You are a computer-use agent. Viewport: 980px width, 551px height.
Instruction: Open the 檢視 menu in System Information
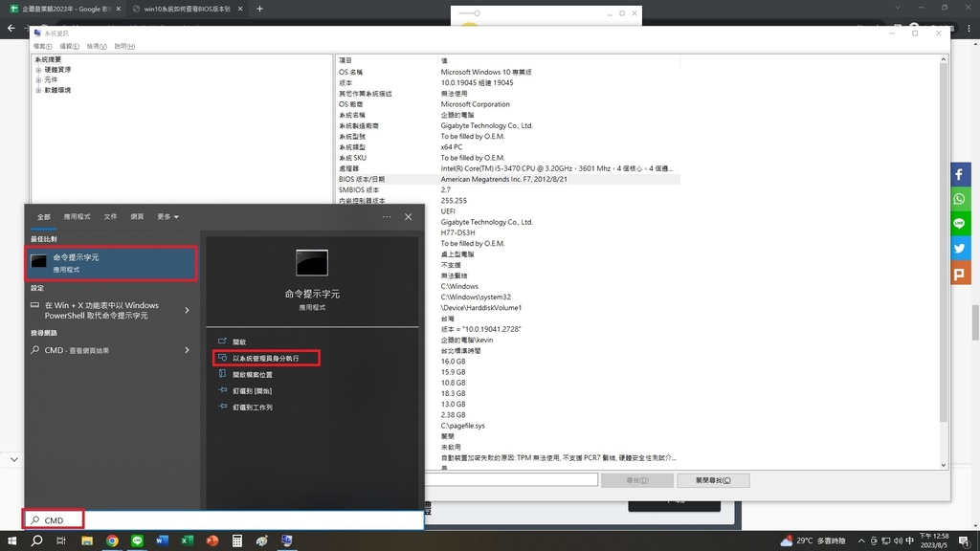point(97,46)
